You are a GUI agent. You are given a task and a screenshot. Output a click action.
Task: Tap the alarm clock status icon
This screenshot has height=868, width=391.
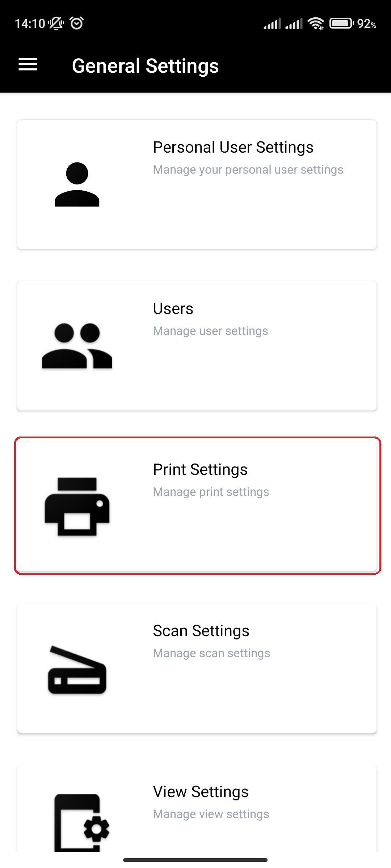pyautogui.click(x=77, y=23)
